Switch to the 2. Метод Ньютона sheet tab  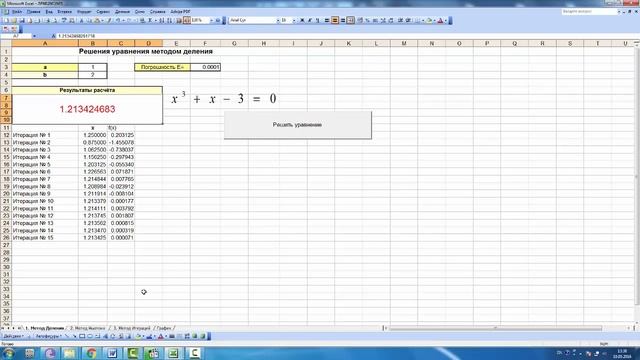tap(87, 328)
